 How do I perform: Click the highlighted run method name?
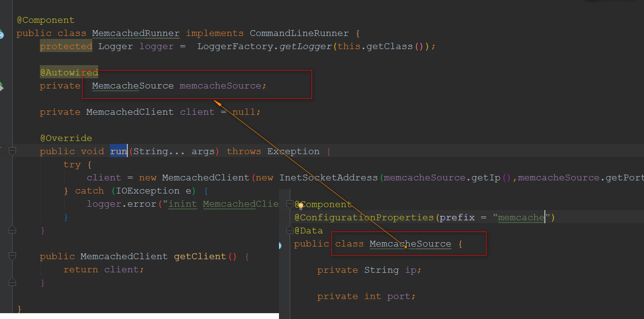click(119, 151)
